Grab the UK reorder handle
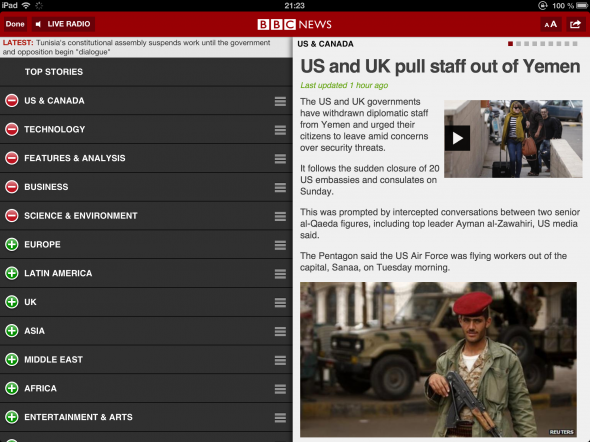 (280, 302)
